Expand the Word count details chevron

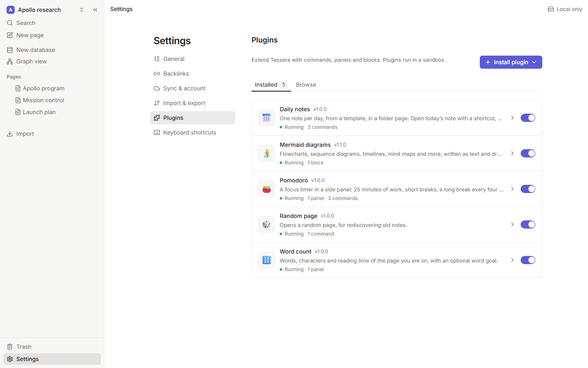(512, 260)
